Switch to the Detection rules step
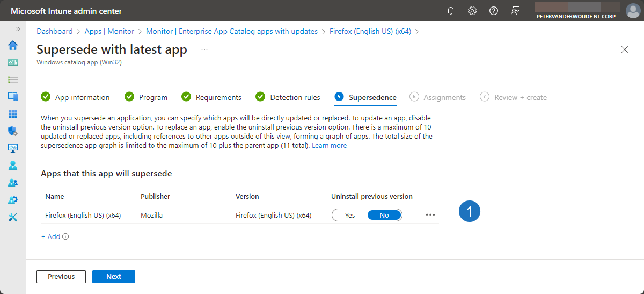The height and width of the screenshot is (294, 644). tap(295, 97)
